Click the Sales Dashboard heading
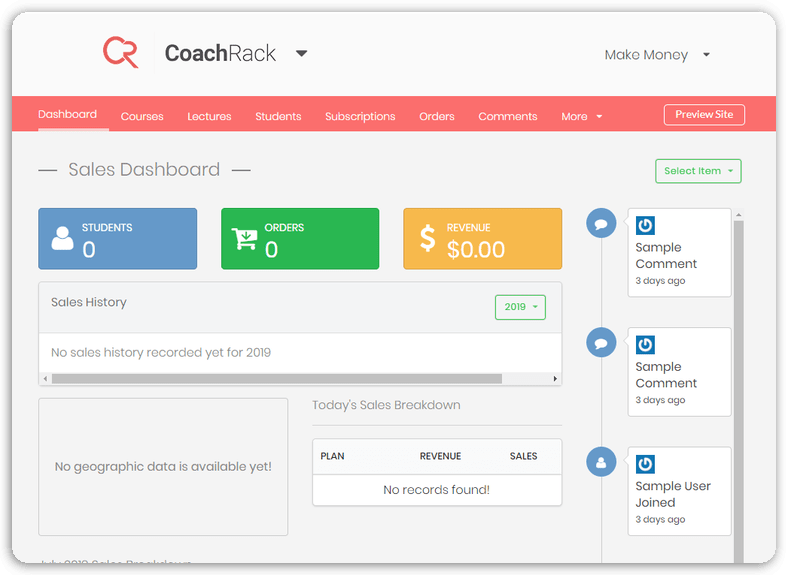 (x=144, y=170)
